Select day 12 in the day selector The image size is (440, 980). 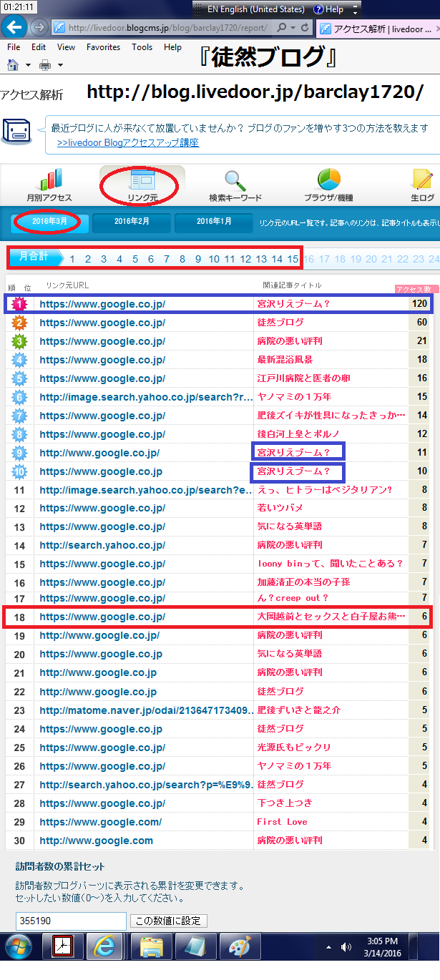pos(245,259)
